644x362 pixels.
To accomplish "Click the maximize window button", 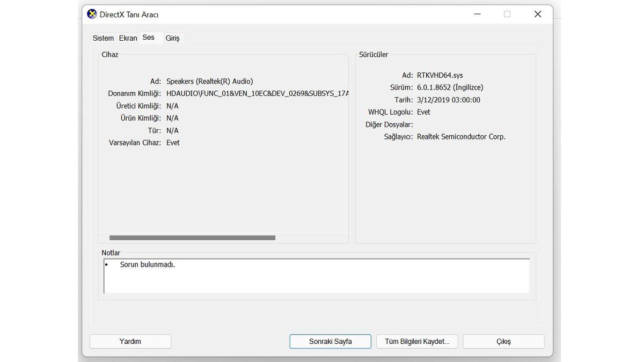I will (x=507, y=14).
